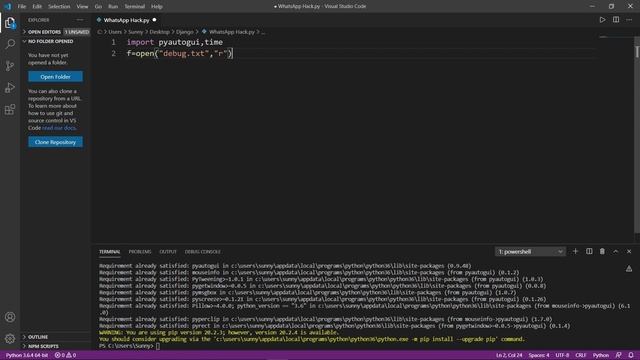Screen dimensions: 640x360
Task: Open the Help menu
Action: (157, 6)
